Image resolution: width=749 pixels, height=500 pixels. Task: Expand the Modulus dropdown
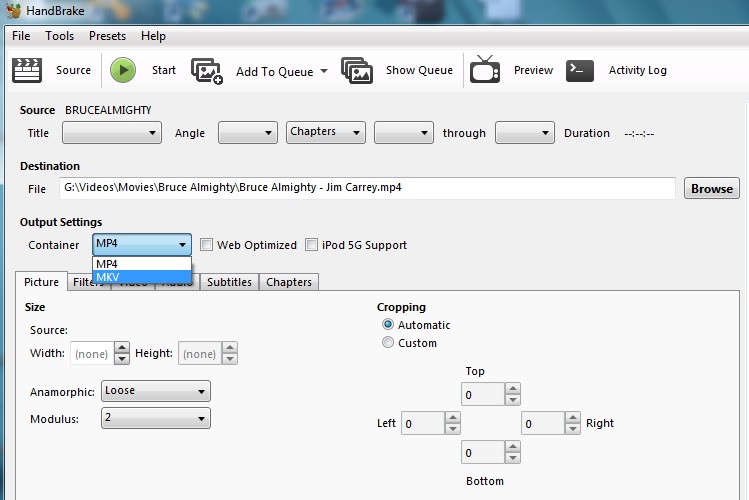tap(155, 418)
